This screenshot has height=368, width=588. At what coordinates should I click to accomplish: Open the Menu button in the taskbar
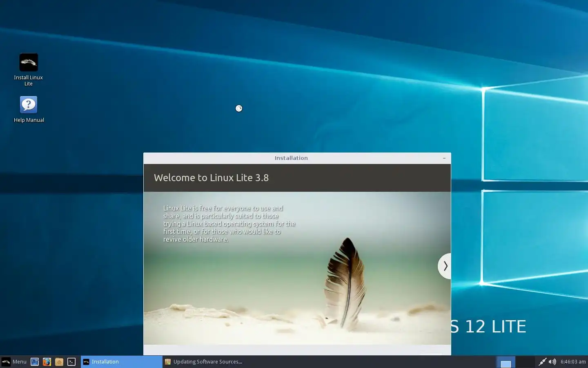click(14, 361)
